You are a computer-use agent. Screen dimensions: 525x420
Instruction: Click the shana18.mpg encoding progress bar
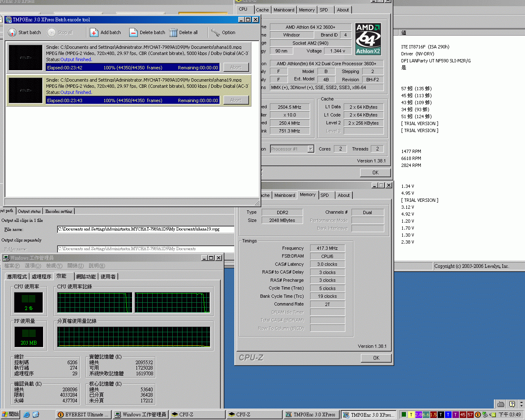132,68
